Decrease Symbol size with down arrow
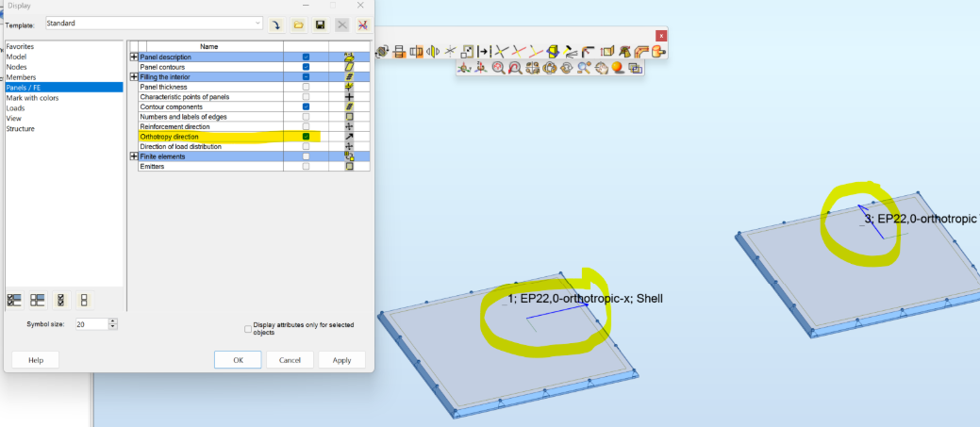 pos(112,326)
